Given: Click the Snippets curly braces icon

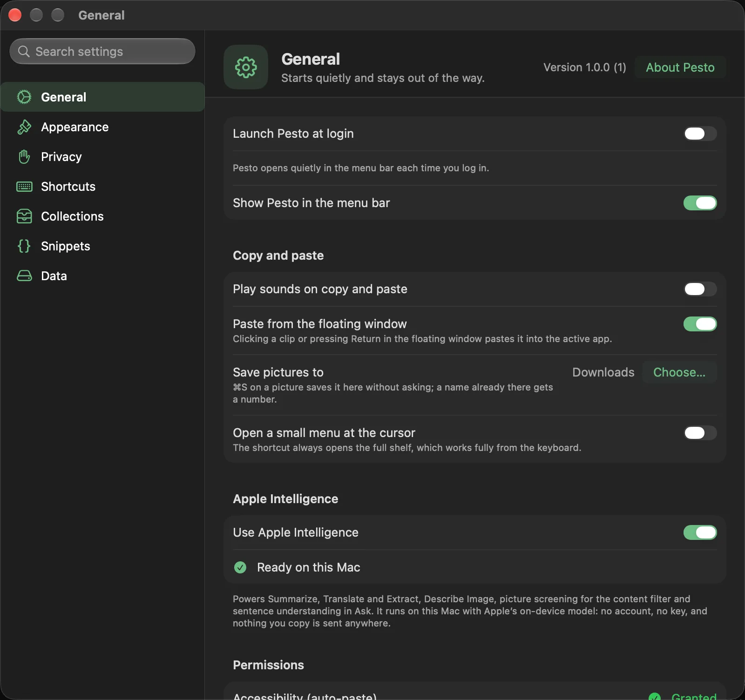Looking at the screenshot, I should click(24, 246).
